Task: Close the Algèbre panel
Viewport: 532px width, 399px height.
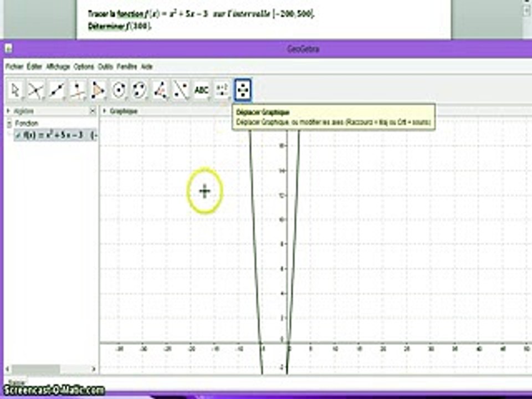Action: 93,111
